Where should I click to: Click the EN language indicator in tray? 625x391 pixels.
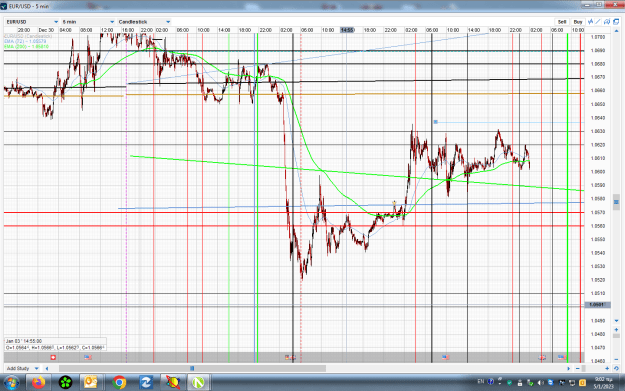coord(481,382)
